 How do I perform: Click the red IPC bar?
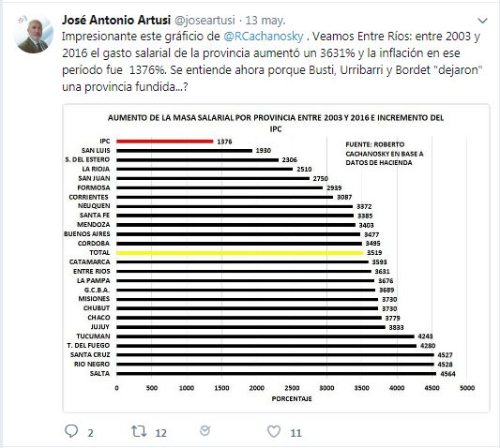[165, 142]
